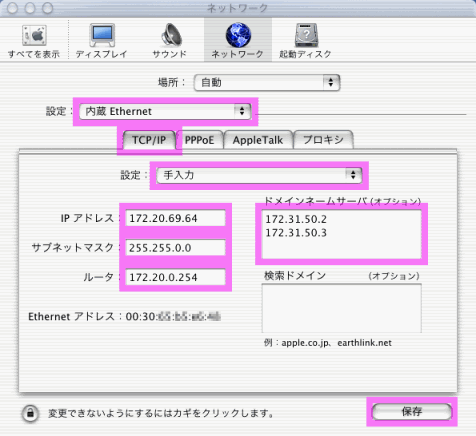
Task: Expand the 場所 location dropdown showing 自動
Action: click(267, 82)
